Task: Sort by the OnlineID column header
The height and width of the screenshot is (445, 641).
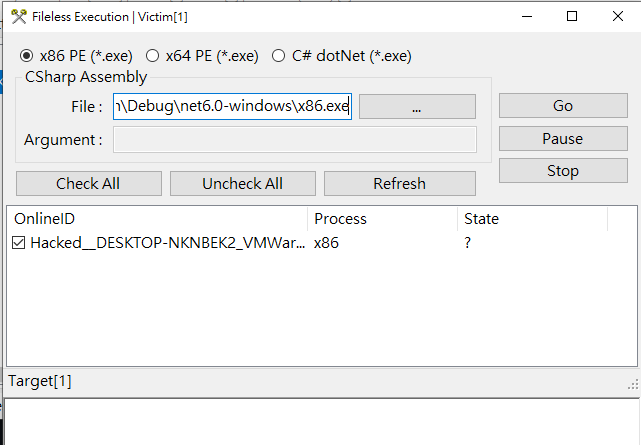Action: pos(156,219)
